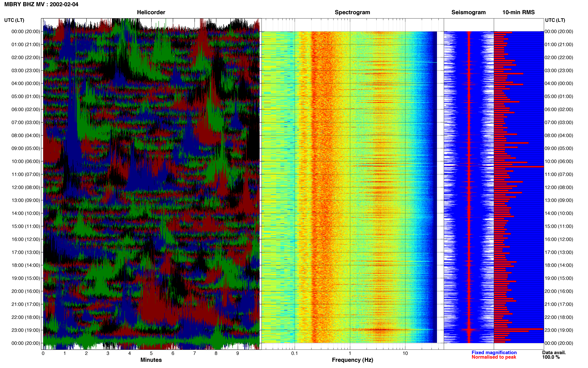The height and width of the screenshot is (368, 588).
Task: Click tick label 2 on the Minutes axis
Action: click(x=86, y=353)
